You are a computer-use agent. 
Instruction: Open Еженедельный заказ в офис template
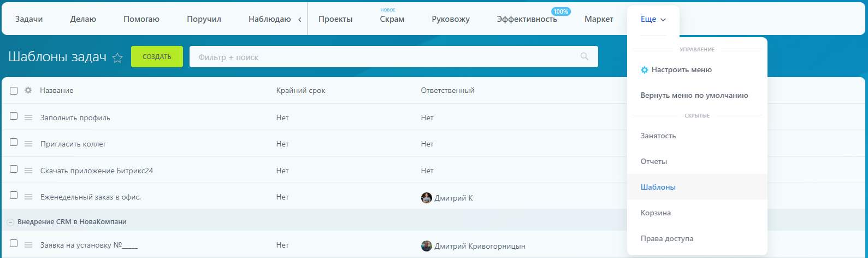91,197
